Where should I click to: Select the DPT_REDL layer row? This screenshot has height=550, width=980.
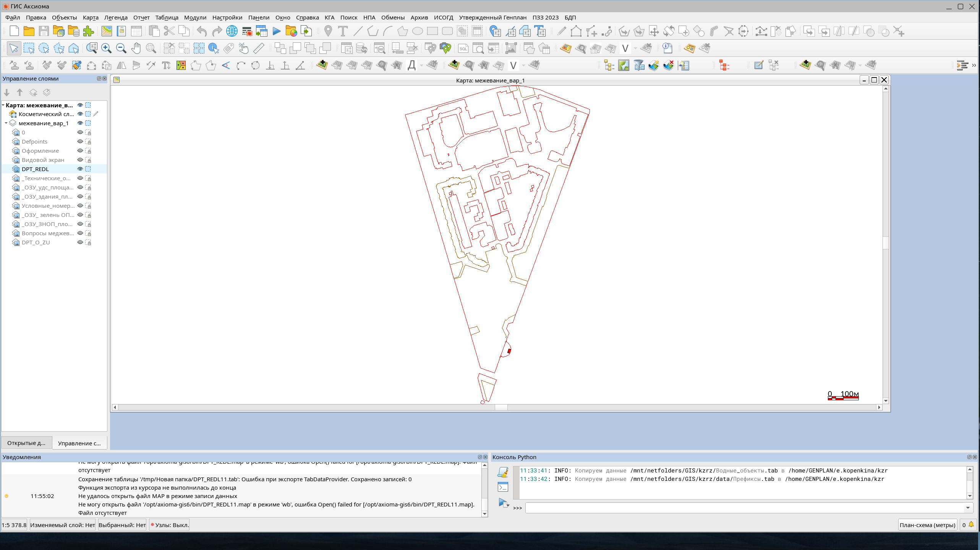pos(54,169)
